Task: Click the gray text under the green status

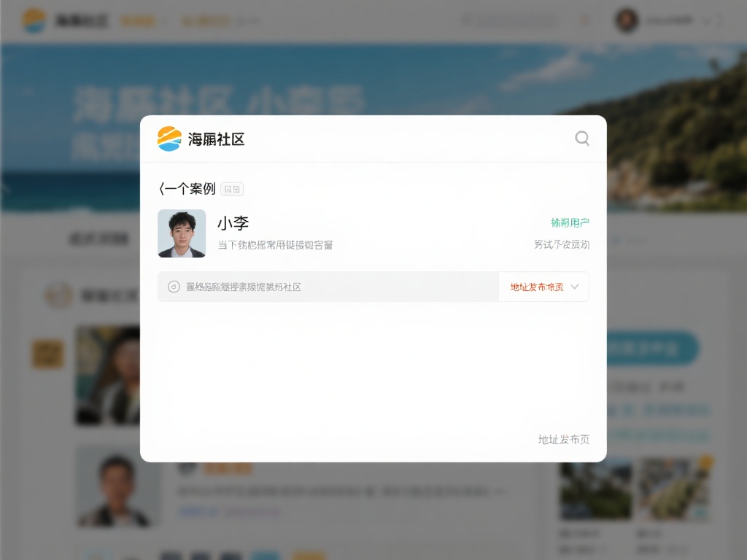Action: 562,244
